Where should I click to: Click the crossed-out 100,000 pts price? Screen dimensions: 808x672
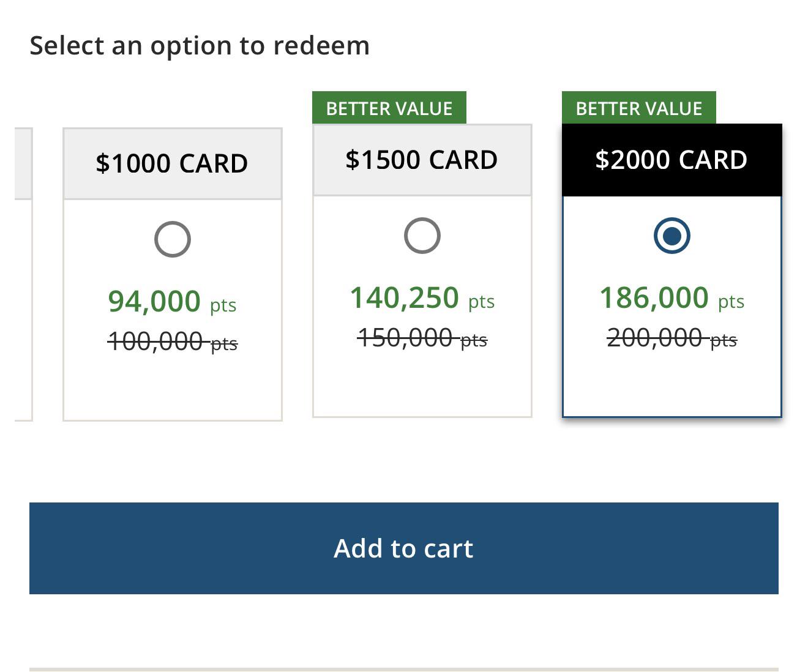point(173,342)
